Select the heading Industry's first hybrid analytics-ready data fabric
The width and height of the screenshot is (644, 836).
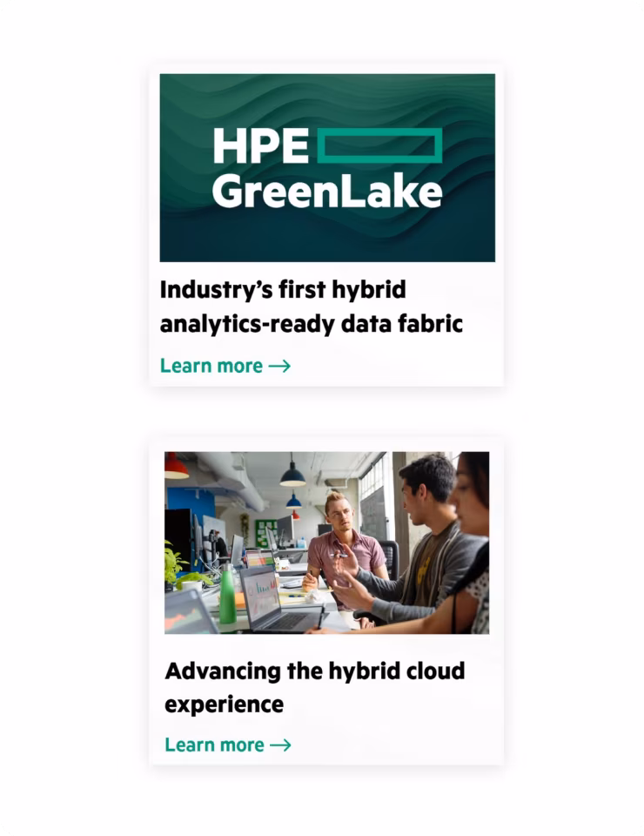(x=311, y=307)
